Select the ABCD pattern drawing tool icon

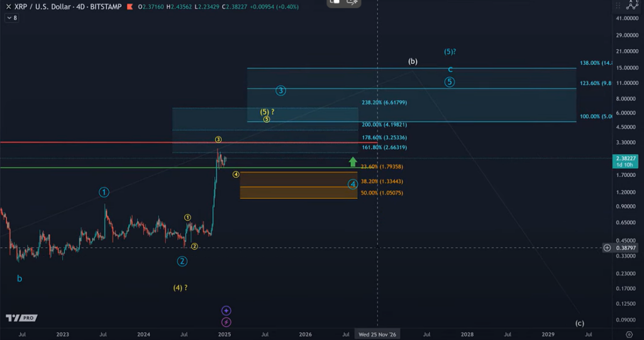[633, 5]
